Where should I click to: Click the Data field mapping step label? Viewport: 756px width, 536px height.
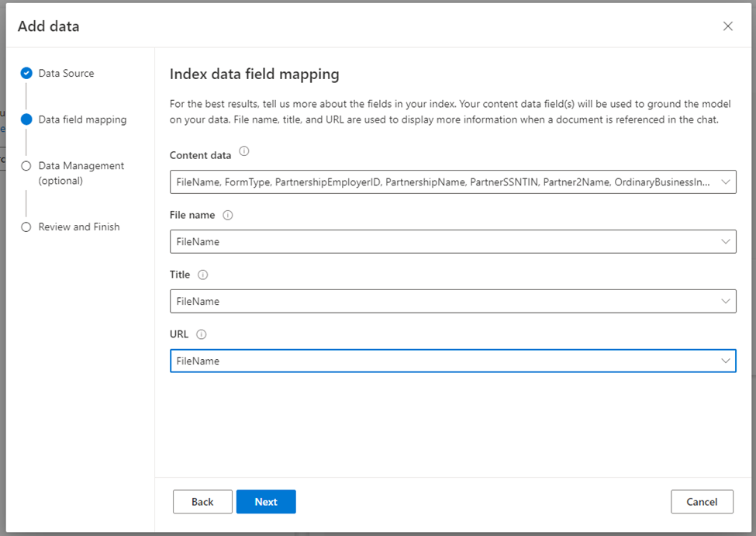pos(82,119)
